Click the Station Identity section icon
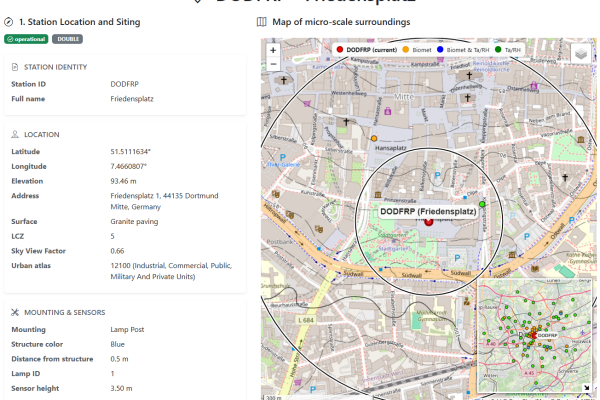 (x=15, y=67)
